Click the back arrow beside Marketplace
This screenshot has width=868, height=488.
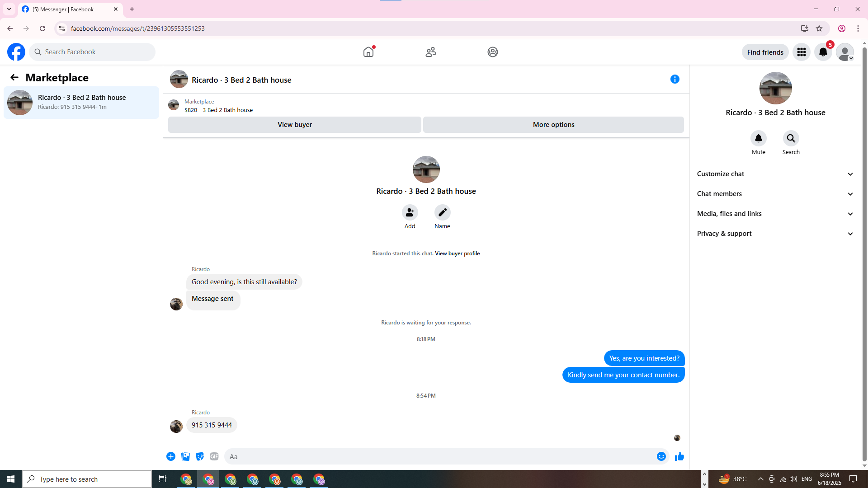point(14,78)
